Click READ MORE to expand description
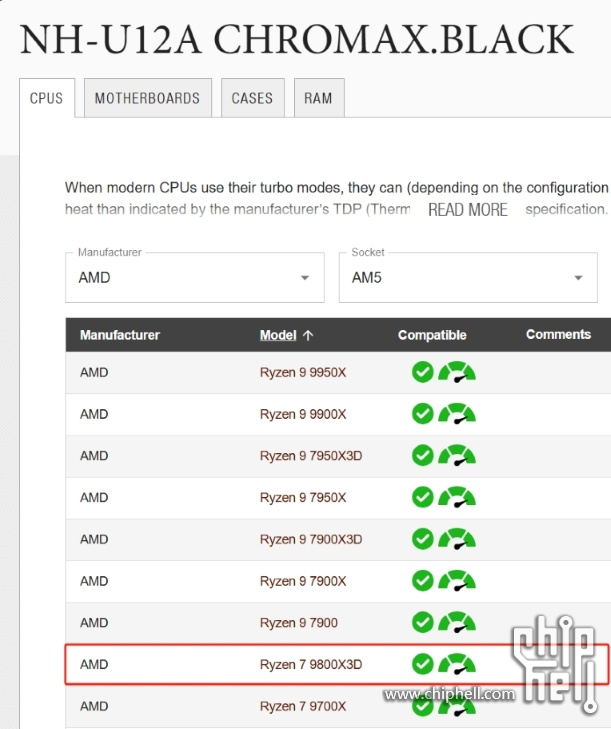This screenshot has height=729, width=611. pos(468,210)
